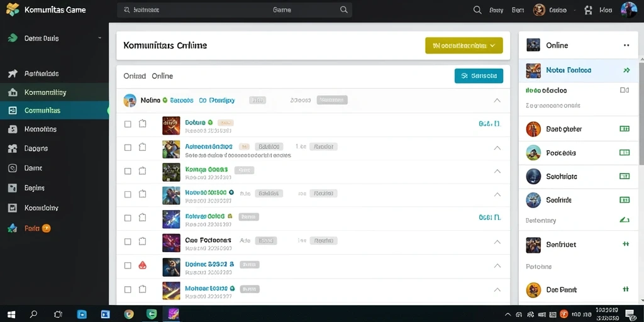The width and height of the screenshot is (644, 322).
Task: Open Bett in the top header
Action: (x=518, y=10)
